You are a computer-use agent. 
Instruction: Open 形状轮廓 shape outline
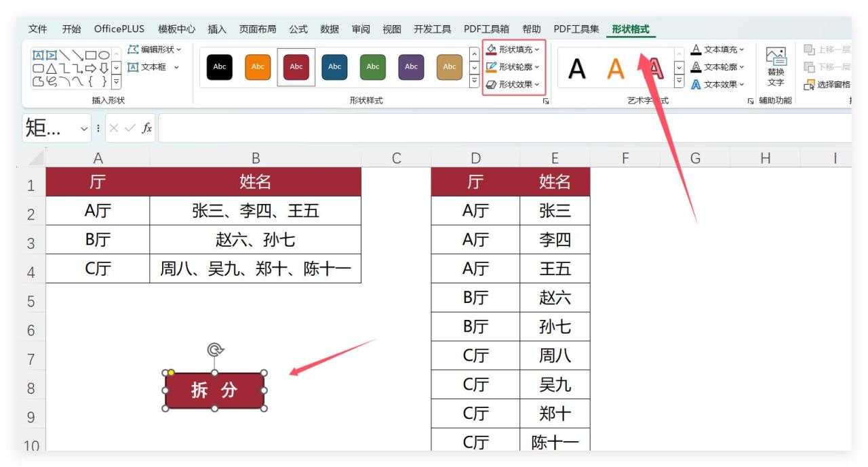point(513,67)
